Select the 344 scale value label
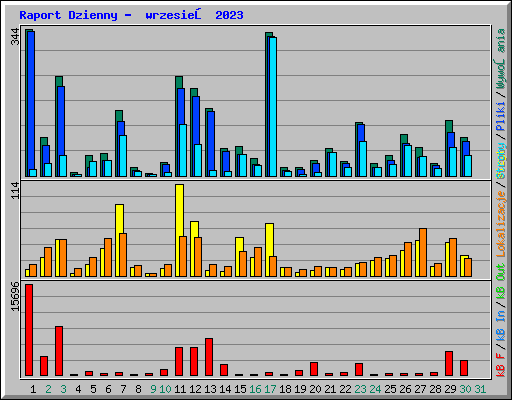 pos(15,37)
